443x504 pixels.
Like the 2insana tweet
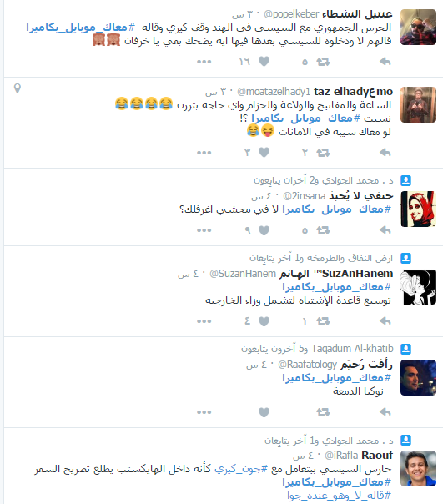point(264,230)
